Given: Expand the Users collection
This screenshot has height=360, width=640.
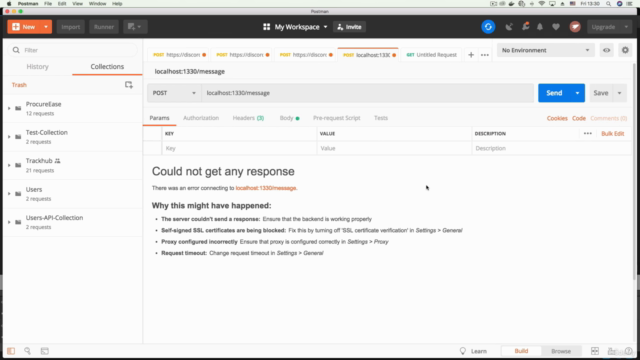Looking at the screenshot, I should (9, 194).
